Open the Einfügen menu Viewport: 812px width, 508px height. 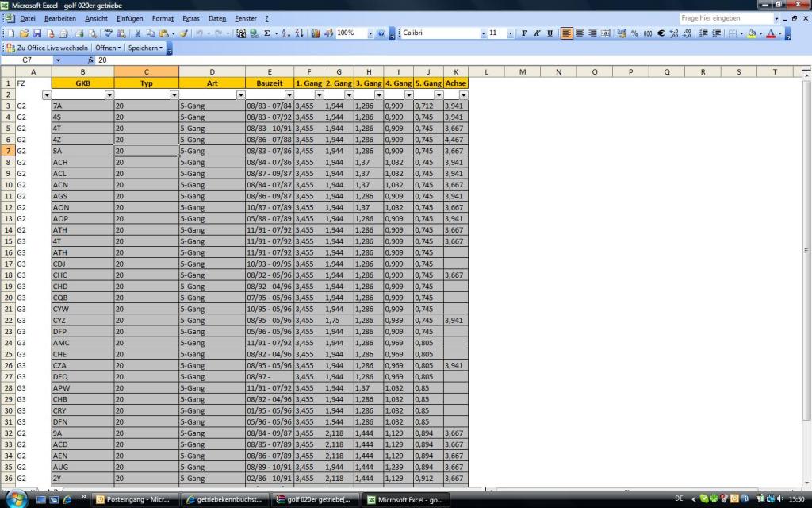coord(129,18)
